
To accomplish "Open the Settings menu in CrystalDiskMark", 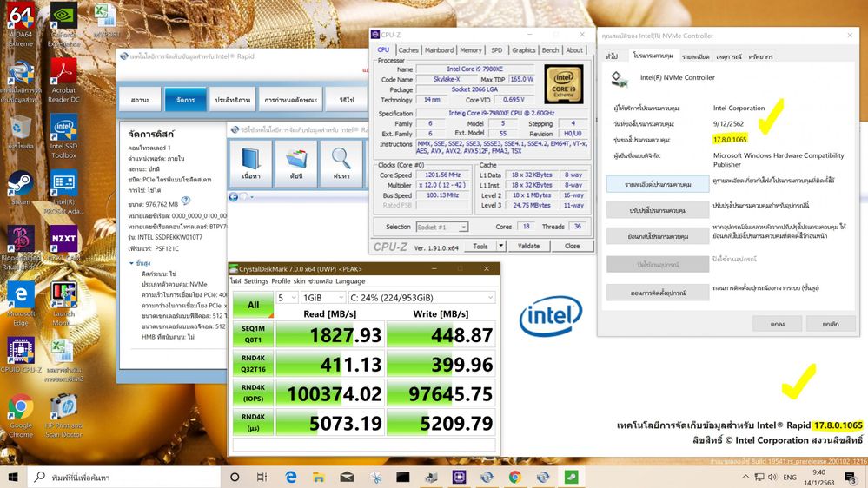I will click(x=255, y=281).
